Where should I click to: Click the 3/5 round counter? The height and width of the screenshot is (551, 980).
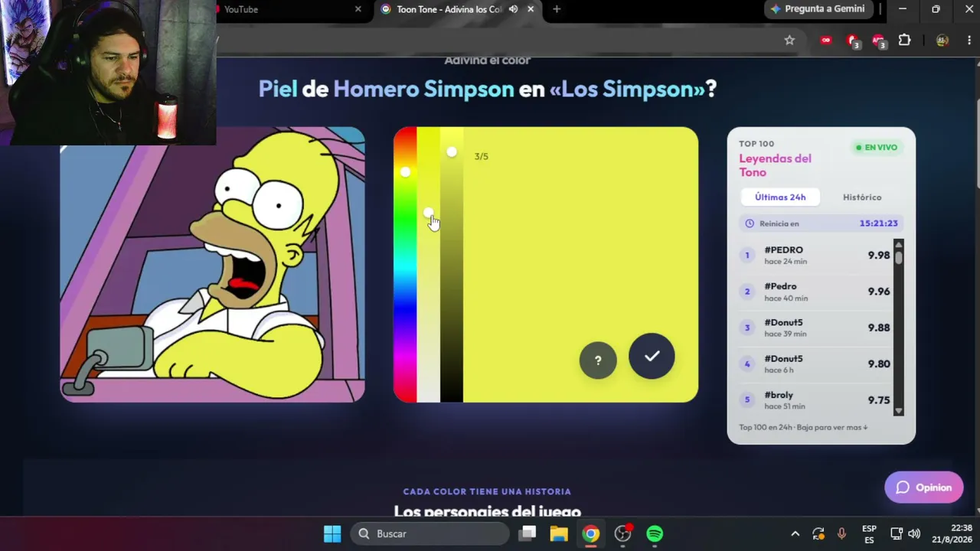coord(481,156)
